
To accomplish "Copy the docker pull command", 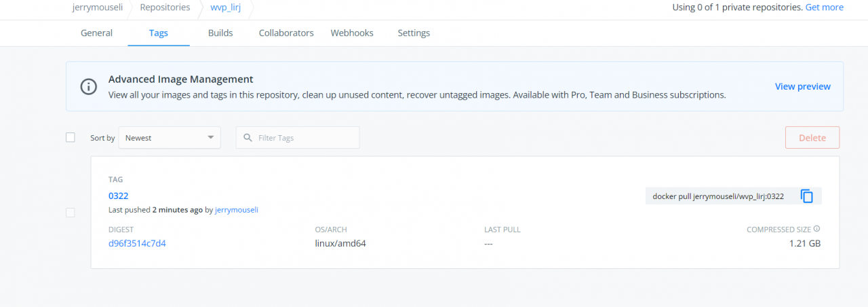I will pyautogui.click(x=806, y=196).
